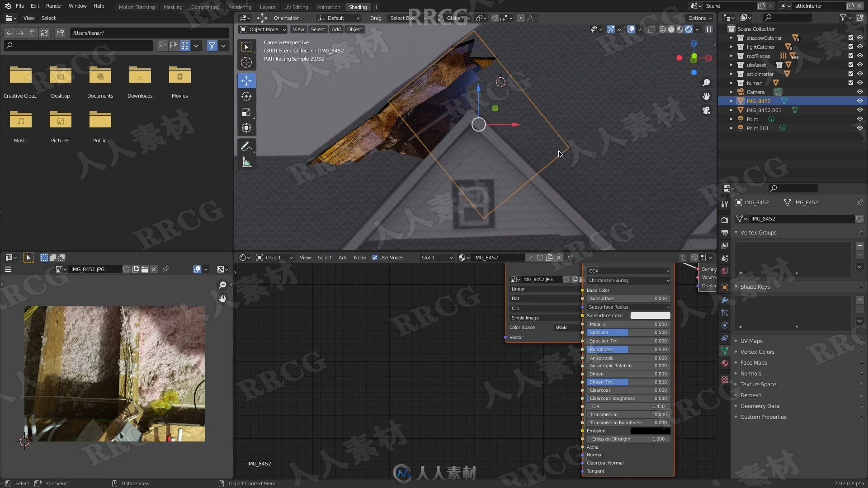Open the Orientation Default dropdown
The image size is (868, 488).
339,18
